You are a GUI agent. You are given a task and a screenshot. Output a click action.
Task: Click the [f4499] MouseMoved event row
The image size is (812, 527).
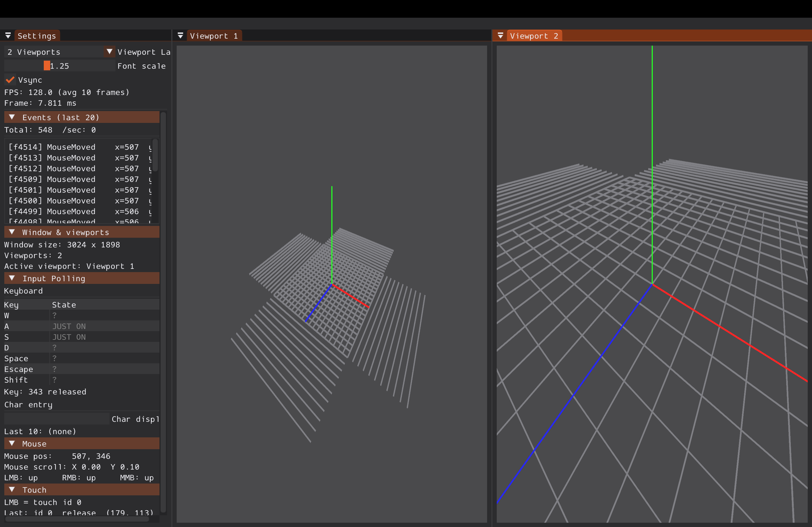pyautogui.click(x=80, y=211)
